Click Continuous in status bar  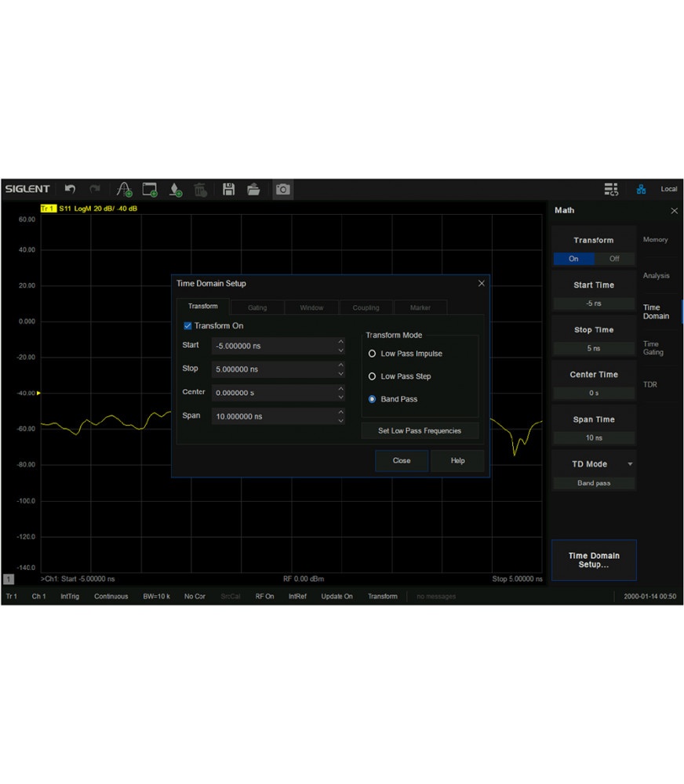tap(111, 597)
